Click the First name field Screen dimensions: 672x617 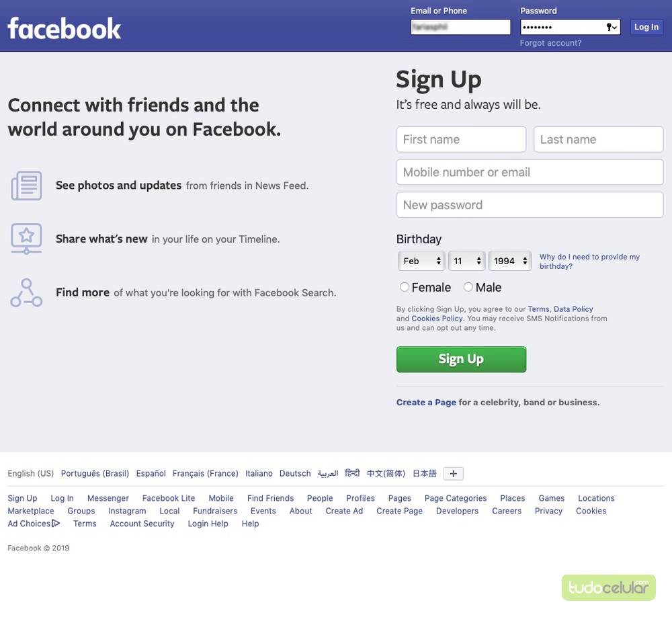tap(461, 140)
